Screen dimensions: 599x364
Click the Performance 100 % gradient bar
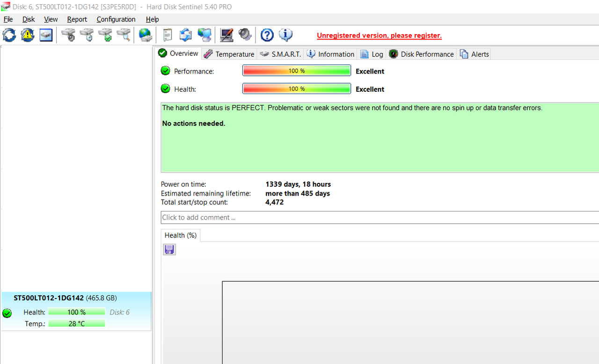click(297, 71)
